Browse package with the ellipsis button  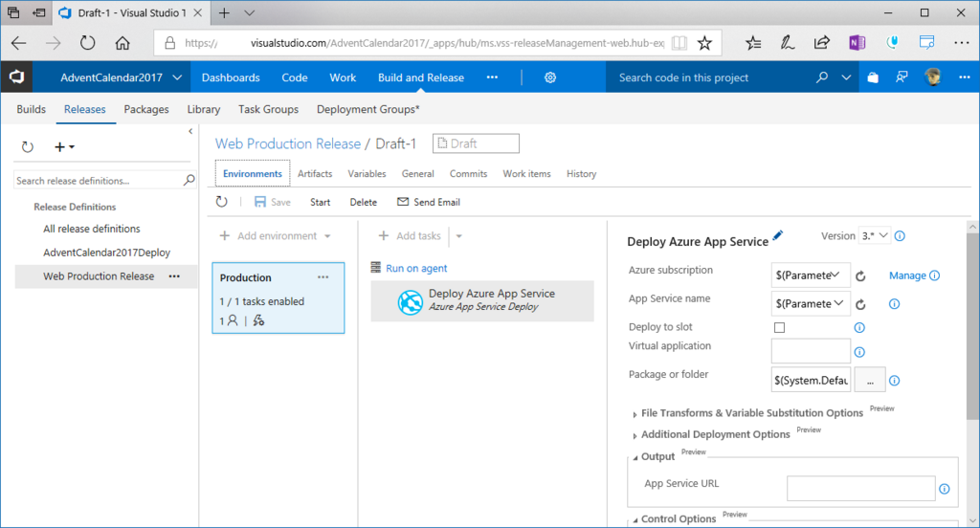point(869,380)
